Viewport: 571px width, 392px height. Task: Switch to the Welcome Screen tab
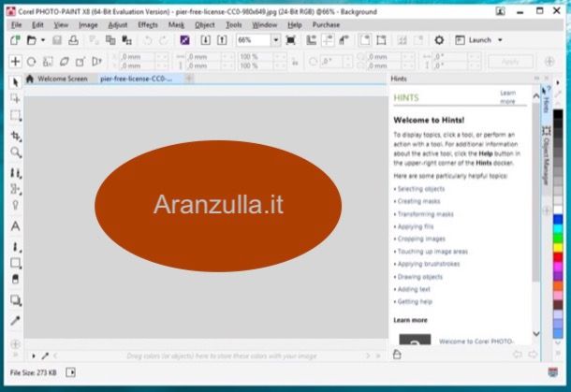coord(57,79)
